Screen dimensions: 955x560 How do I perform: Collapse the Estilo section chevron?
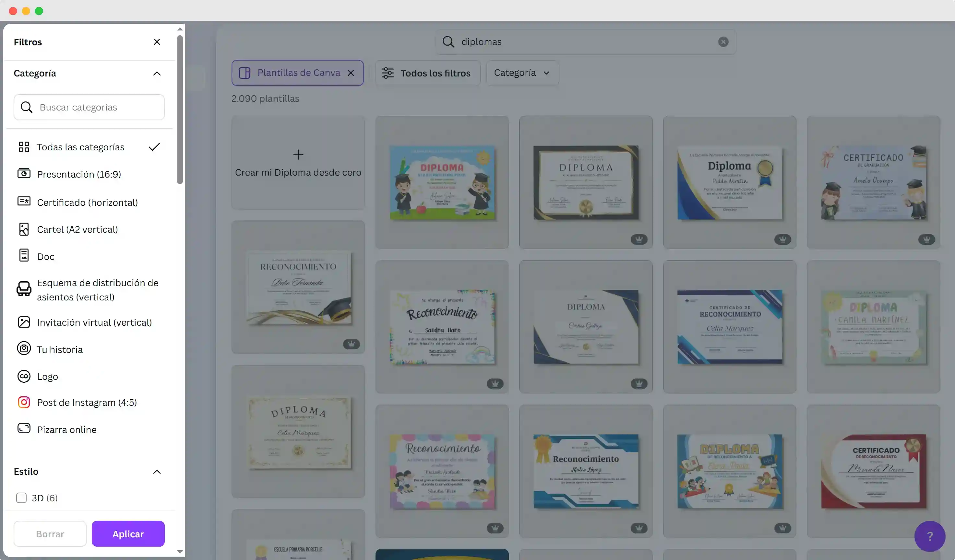[x=157, y=472]
